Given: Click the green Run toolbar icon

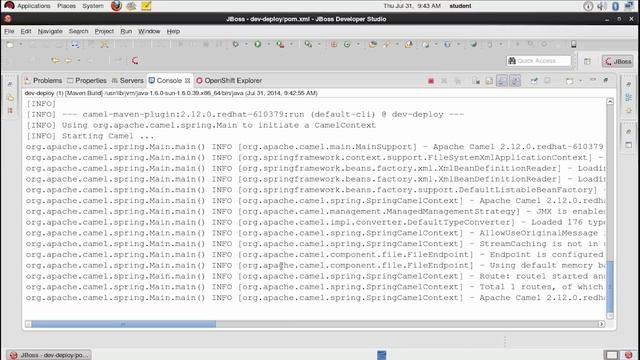Looking at the screenshot, I should (258, 44).
